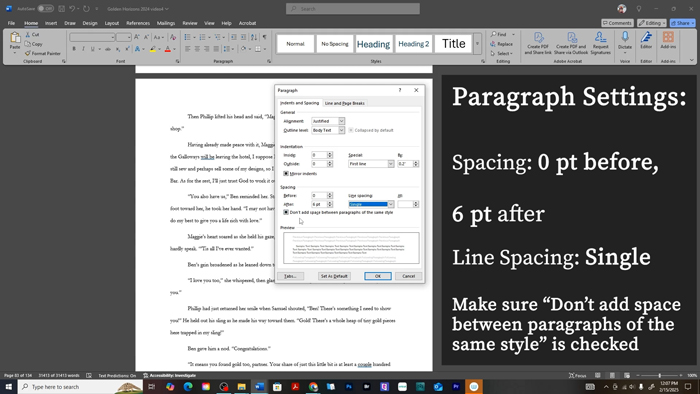Apply Bold formatting
The image size is (700, 394).
coord(74,49)
